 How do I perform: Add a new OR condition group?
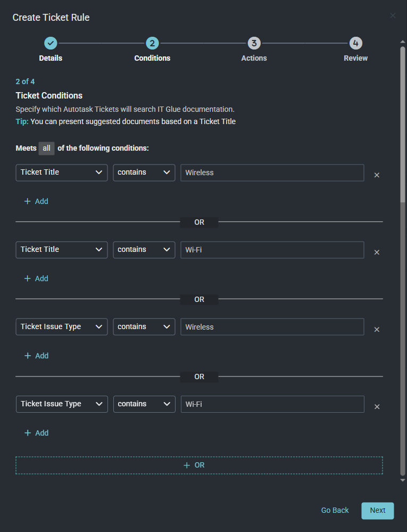[x=199, y=465]
